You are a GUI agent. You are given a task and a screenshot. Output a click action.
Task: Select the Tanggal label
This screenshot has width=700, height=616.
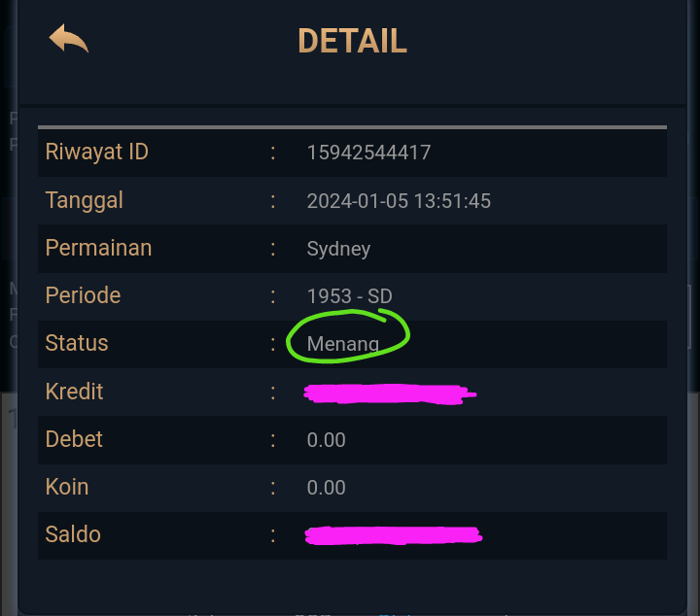[x=85, y=201]
